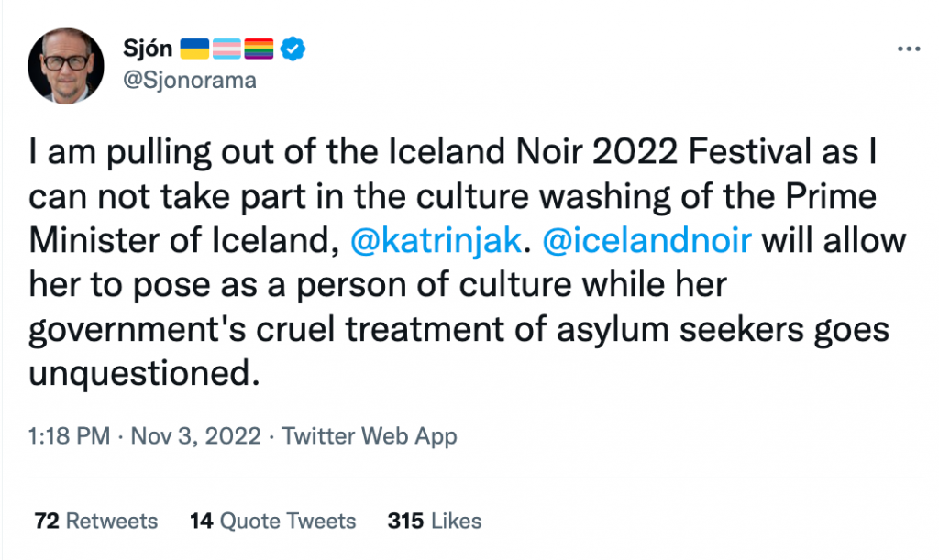The width and height of the screenshot is (939, 560).
Task: Click the Nov 3, 2022 date
Action: tap(196, 435)
